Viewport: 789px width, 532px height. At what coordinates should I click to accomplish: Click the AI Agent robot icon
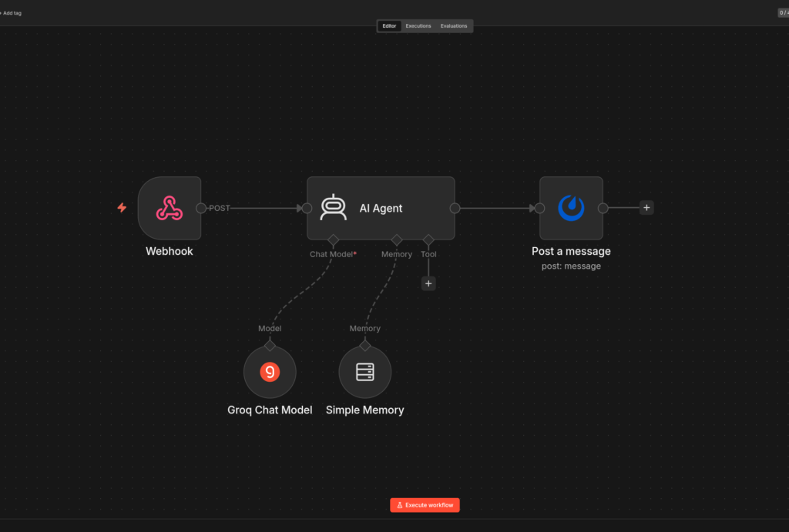coord(333,208)
